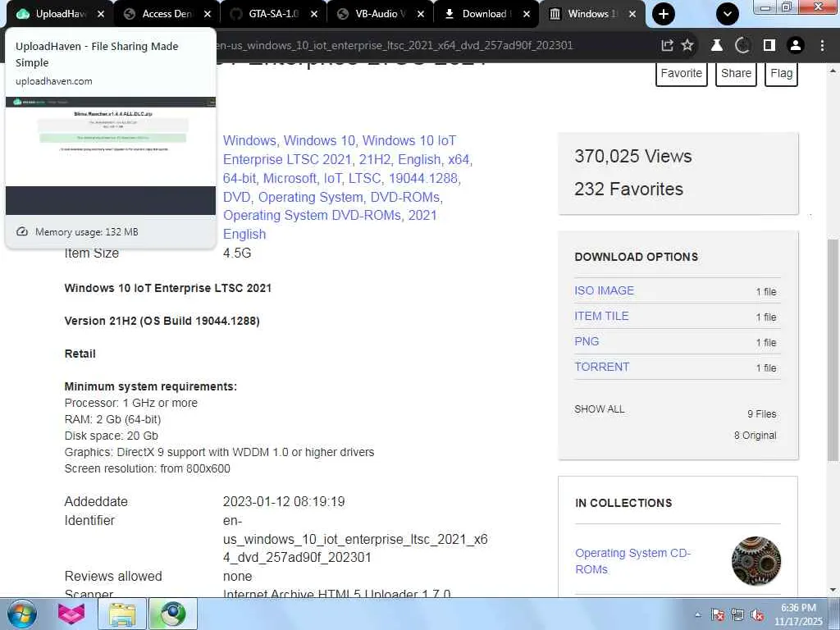The width and height of the screenshot is (840, 630).
Task: Expand SHOW ALL download files
Action: coord(600,409)
